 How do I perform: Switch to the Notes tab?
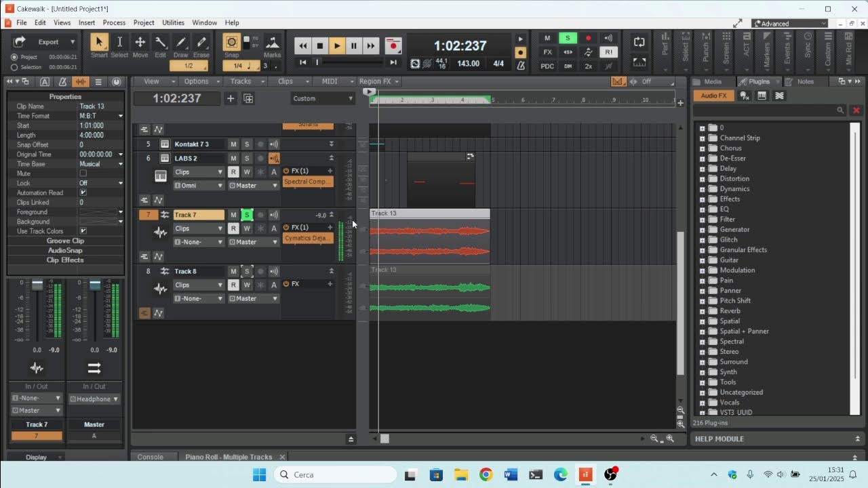(806, 81)
